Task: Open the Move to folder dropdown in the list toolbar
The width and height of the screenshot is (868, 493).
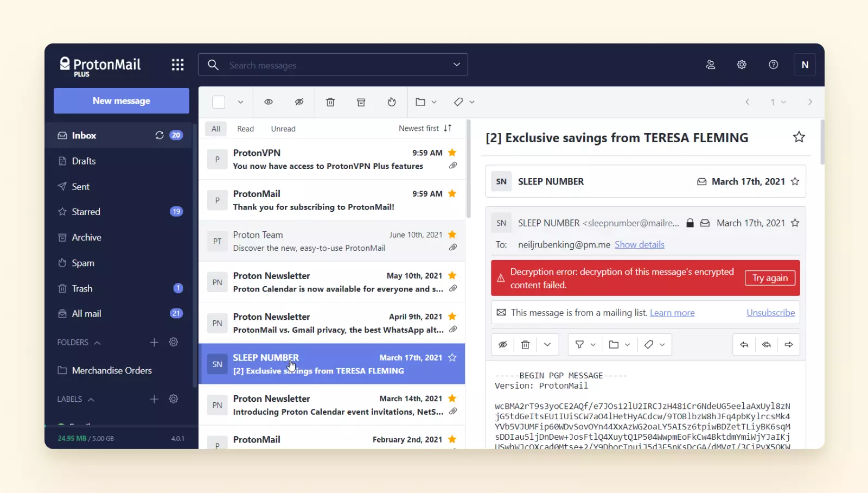Action: [x=426, y=102]
